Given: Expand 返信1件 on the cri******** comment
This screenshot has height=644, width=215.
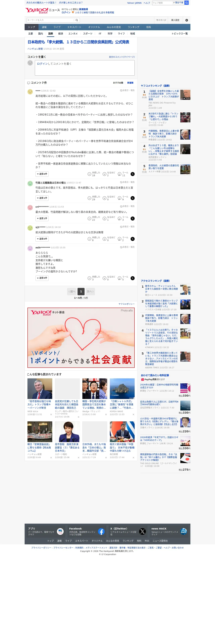Looking at the screenshot, I should pyautogui.click(x=42, y=219).
